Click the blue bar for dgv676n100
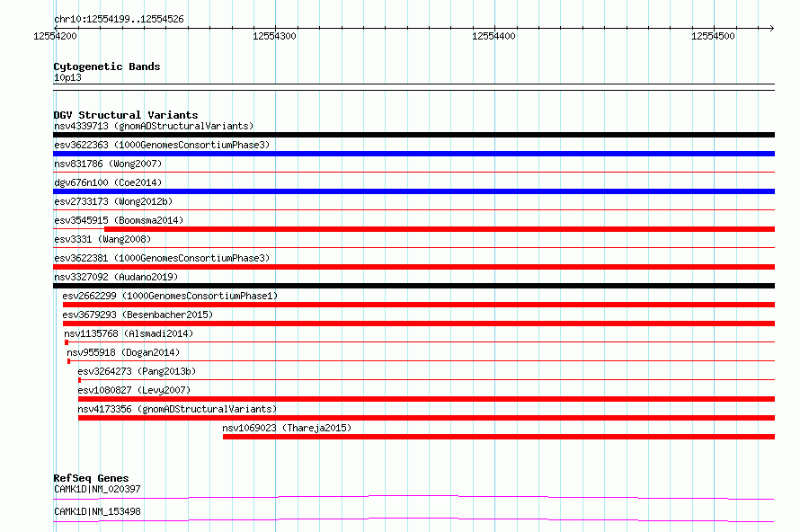 pyautogui.click(x=413, y=191)
